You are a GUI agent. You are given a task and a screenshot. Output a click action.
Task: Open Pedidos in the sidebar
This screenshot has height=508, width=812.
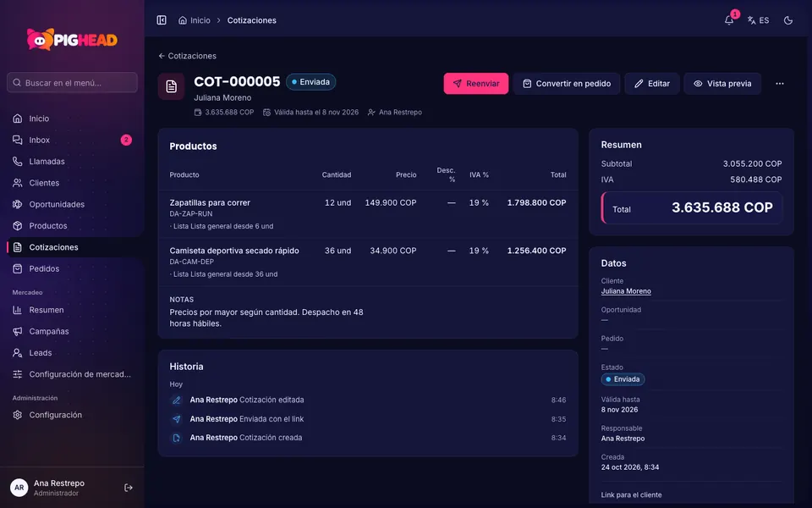(72, 268)
